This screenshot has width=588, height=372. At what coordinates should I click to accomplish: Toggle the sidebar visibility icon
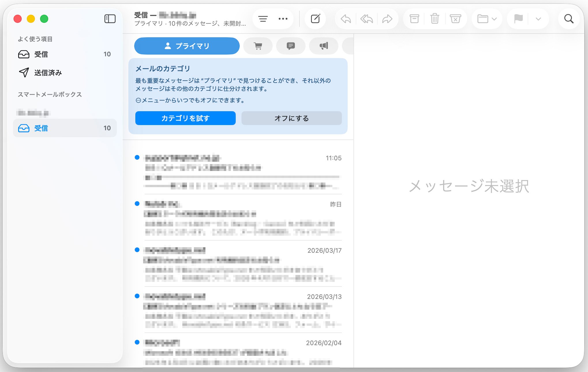[x=110, y=18]
